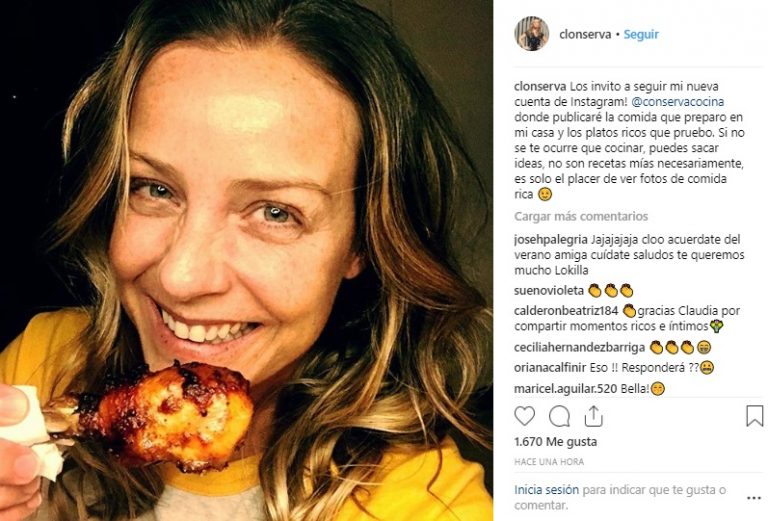Viewport: 768px width, 521px height.
Task: Click the share arrow icon
Action: (593, 416)
